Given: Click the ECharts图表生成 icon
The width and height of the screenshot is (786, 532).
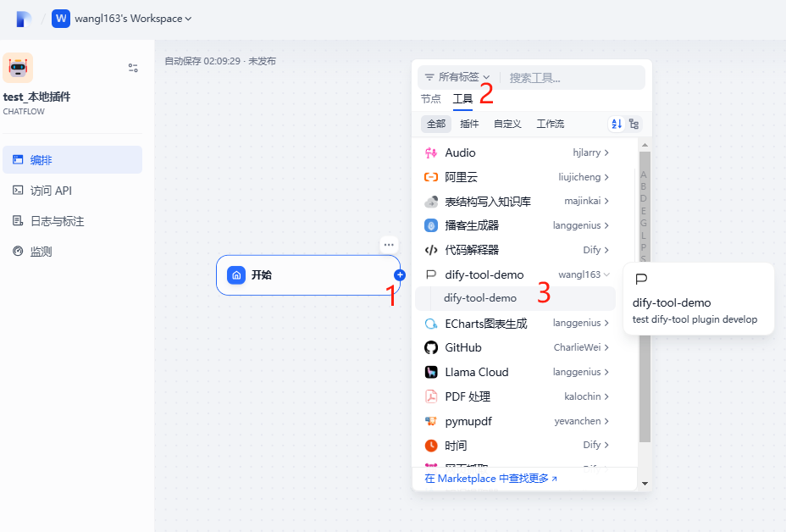Looking at the screenshot, I should click(431, 324).
